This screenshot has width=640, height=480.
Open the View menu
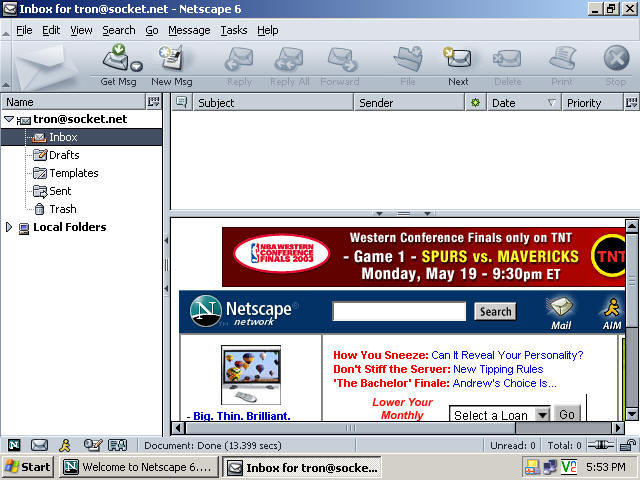pos(81,30)
